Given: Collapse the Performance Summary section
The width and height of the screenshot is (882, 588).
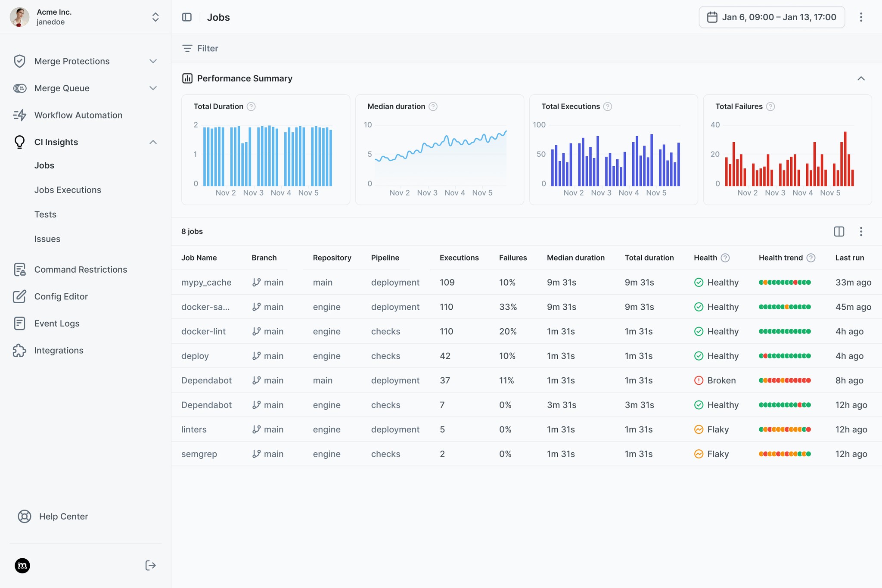Looking at the screenshot, I should tap(860, 78).
